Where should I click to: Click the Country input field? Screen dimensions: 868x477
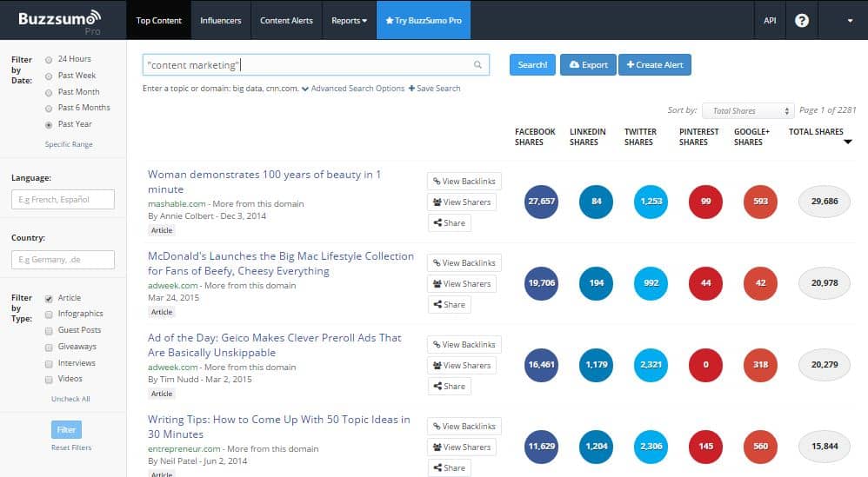(63, 259)
